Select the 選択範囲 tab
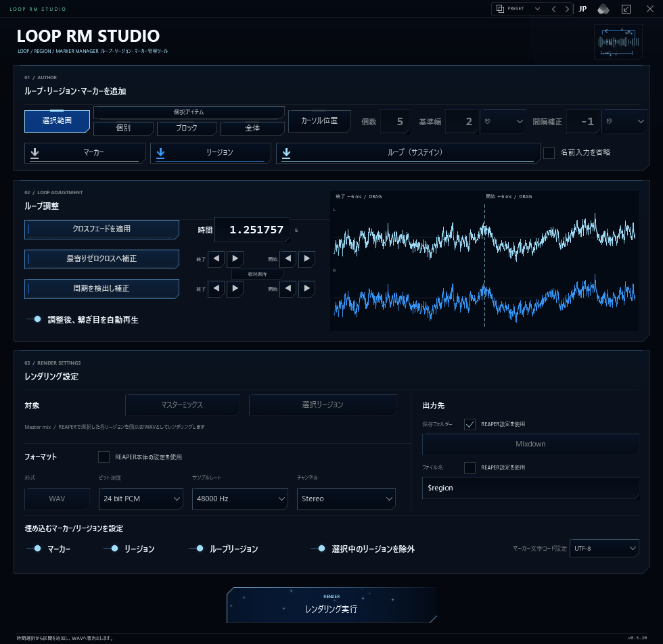The width and height of the screenshot is (663, 644). (57, 121)
